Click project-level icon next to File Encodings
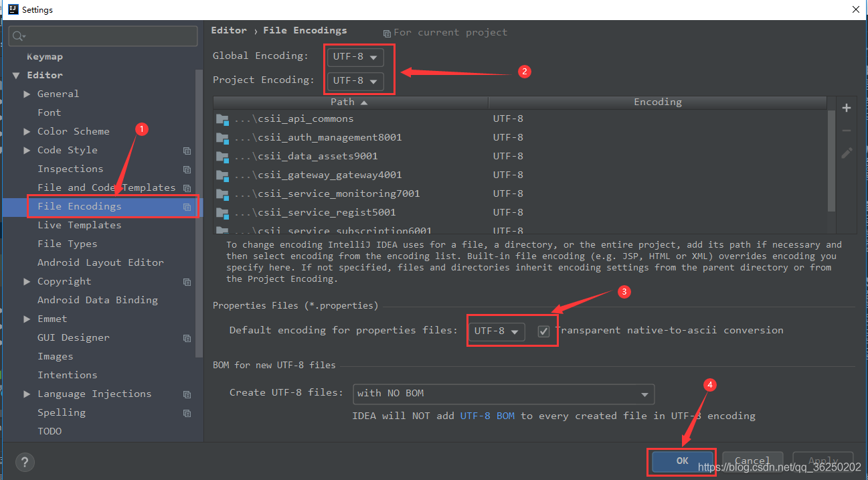The image size is (868, 480). pos(187,207)
